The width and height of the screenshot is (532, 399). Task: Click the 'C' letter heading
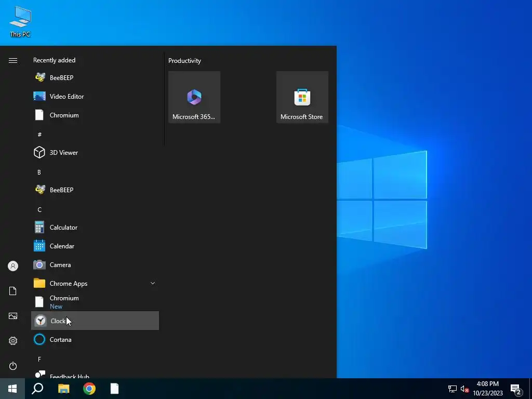click(39, 210)
